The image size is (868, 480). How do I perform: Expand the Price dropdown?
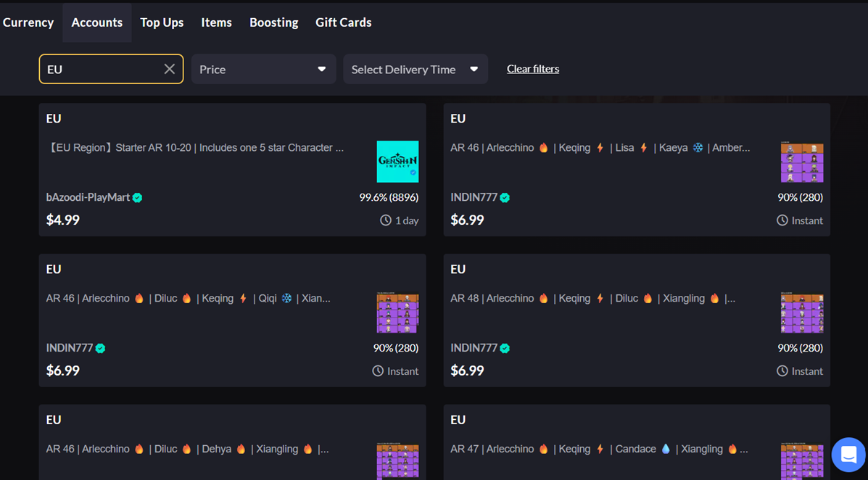(x=263, y=69)
